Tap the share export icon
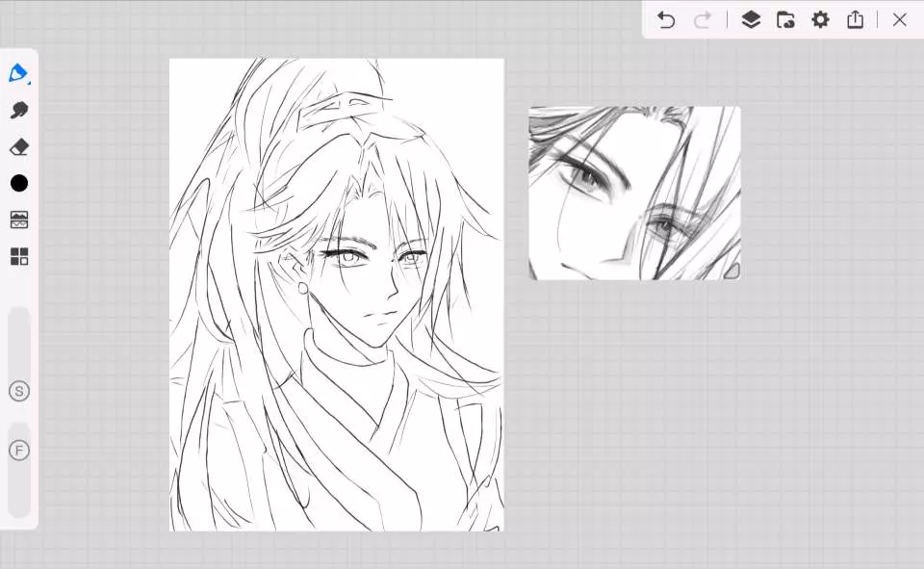Viewport: 924px width, 569px height. (855, 19)
